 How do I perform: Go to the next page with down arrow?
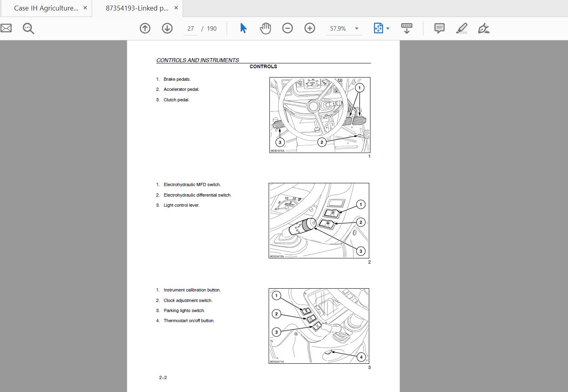click(167, 28)
